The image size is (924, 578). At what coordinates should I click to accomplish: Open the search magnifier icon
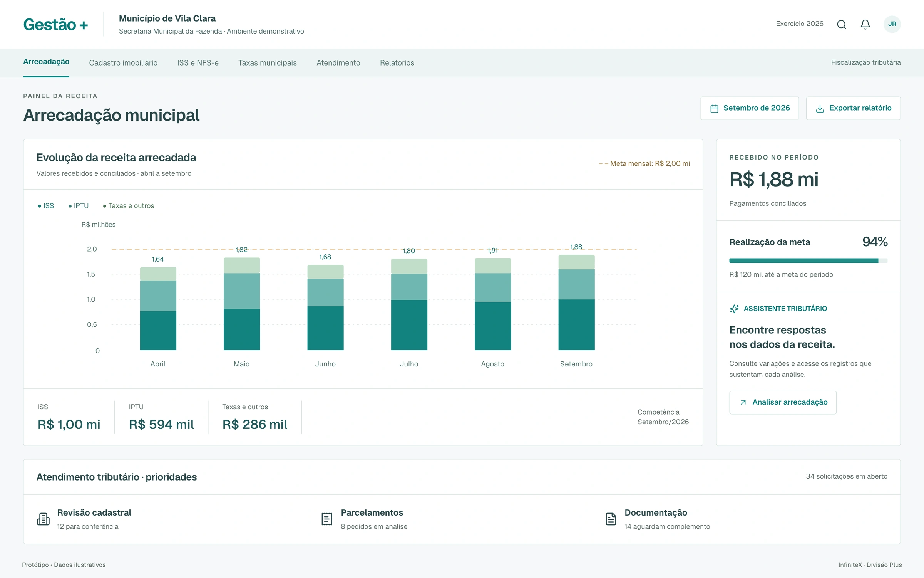click(842, 24)
